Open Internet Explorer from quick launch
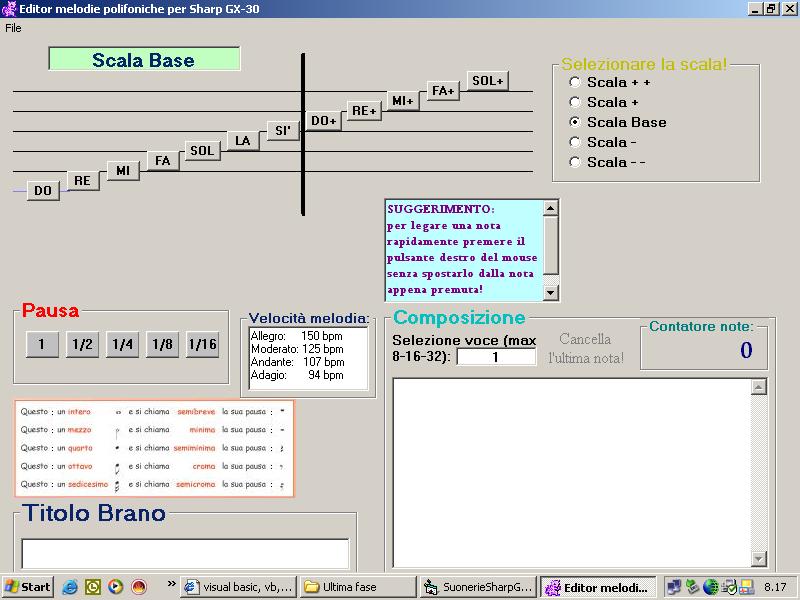This screenshot has width=800, height=600. coord(70,587)
